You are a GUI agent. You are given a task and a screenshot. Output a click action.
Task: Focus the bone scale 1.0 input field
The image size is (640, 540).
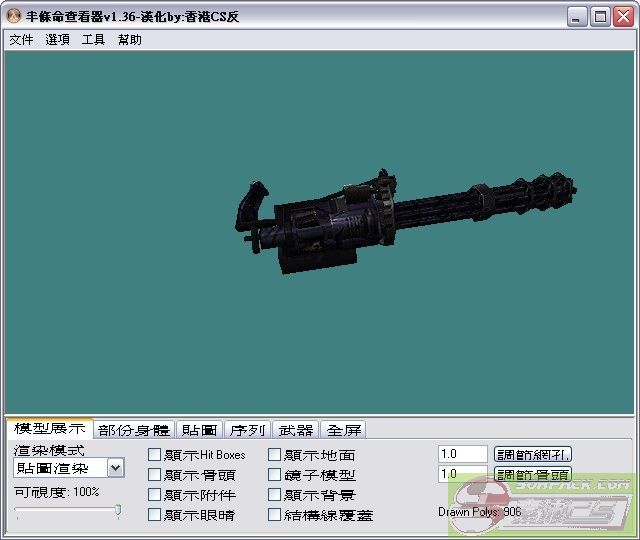[463, 474]
